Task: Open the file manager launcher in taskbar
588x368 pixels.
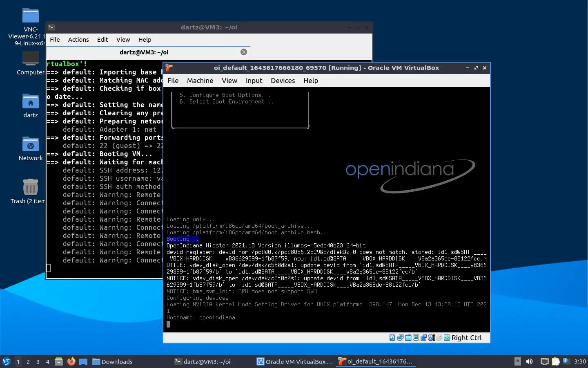Action: [x=59, y=361]
